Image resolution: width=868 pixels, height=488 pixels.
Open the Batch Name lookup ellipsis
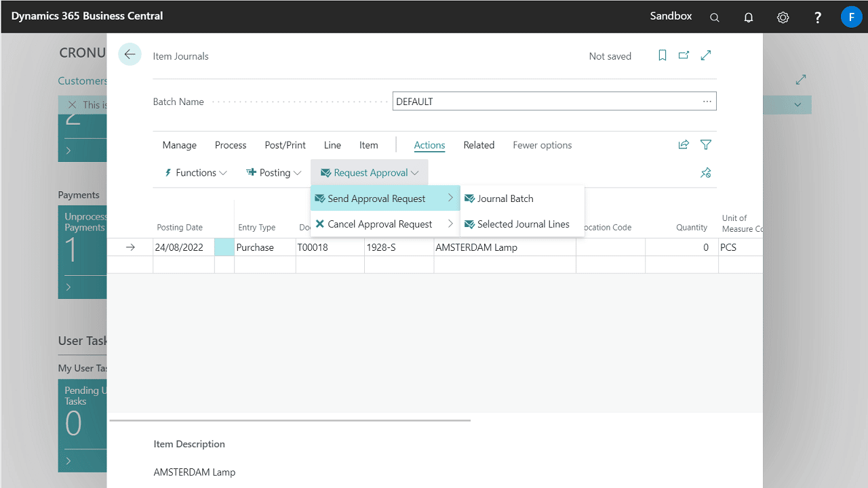coord(707,102)
